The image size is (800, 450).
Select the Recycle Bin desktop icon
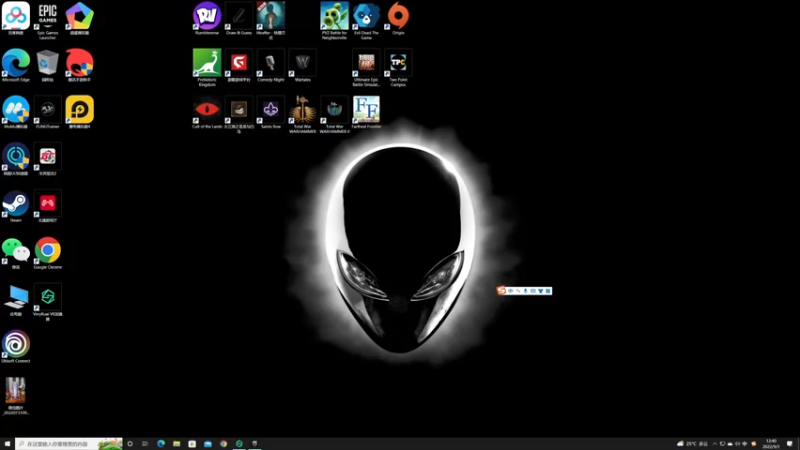pos(47,65)
